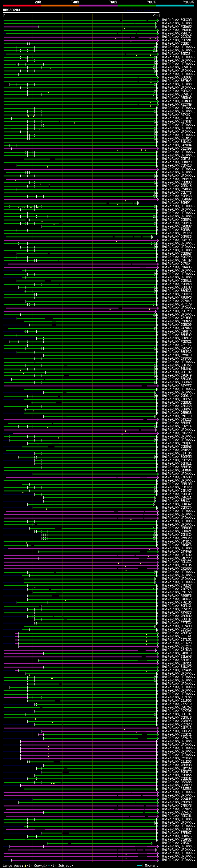Select the UniRef100_B3NYF4 label
This screenshot has height=868, width=197.
177,426
